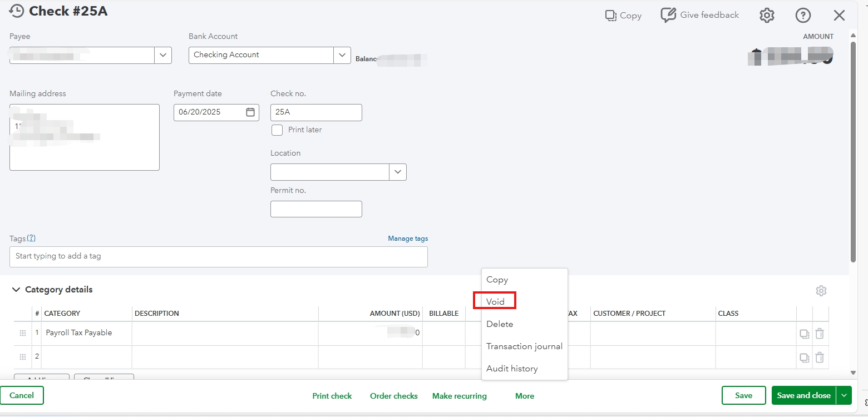This screenshot has height=417, width=868.
Task: Collapse the Category details section
Action: click(x=16, y=290)
